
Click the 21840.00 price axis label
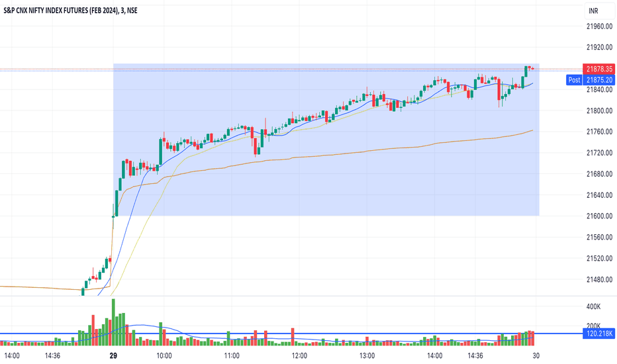click(599, 90)
